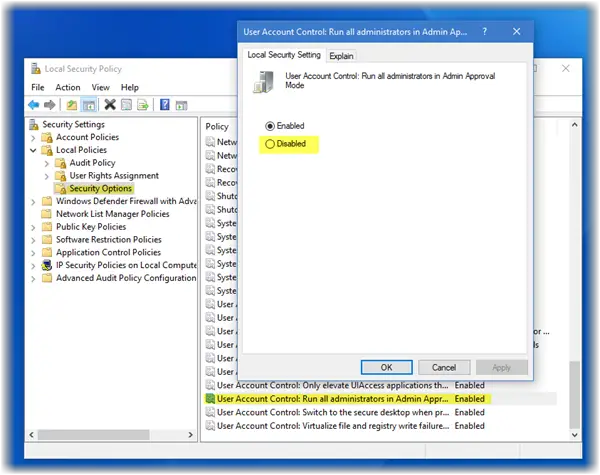Screen dimensions: 600x475
Task: Click the Cancel button
Action: [444, 367]
